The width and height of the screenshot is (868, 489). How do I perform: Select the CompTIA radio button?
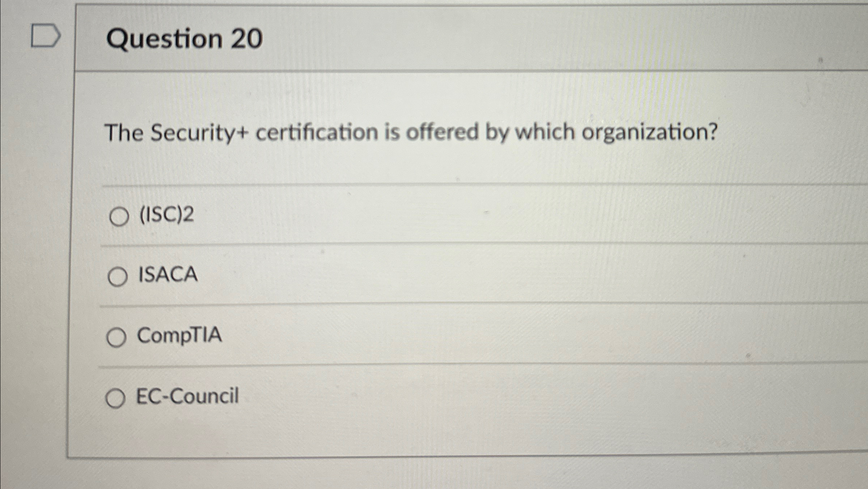(x=117, y=337)
